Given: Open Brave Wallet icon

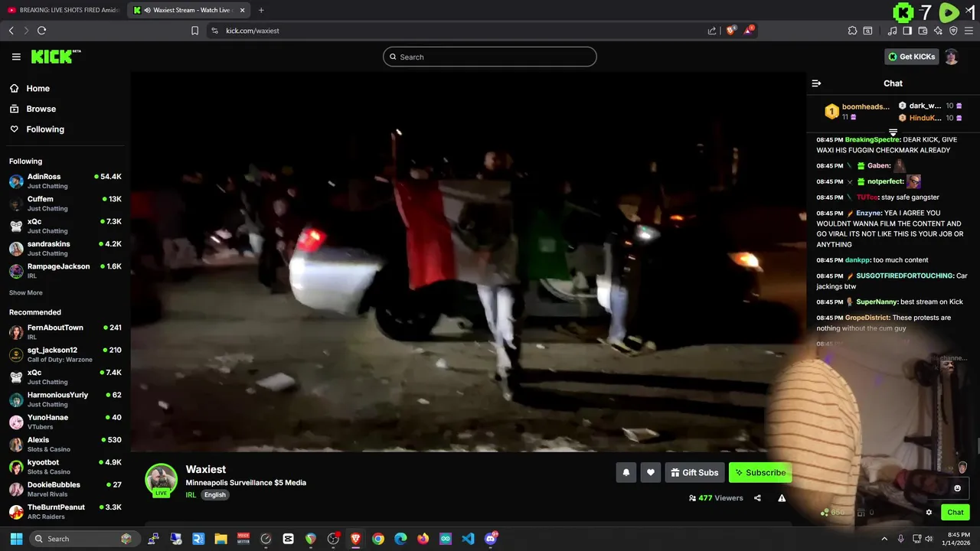Looking at the screenshot, I should coord(923,31).
